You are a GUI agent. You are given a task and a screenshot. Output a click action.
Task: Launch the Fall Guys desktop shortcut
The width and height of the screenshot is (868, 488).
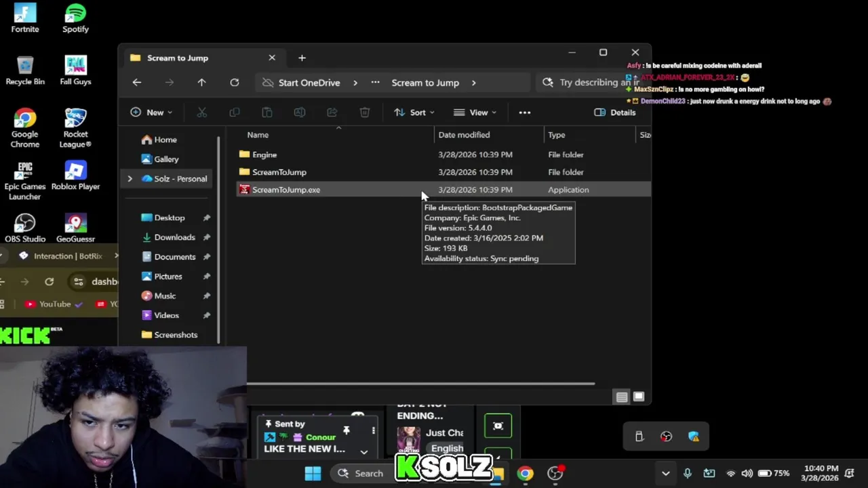(75, 70)
